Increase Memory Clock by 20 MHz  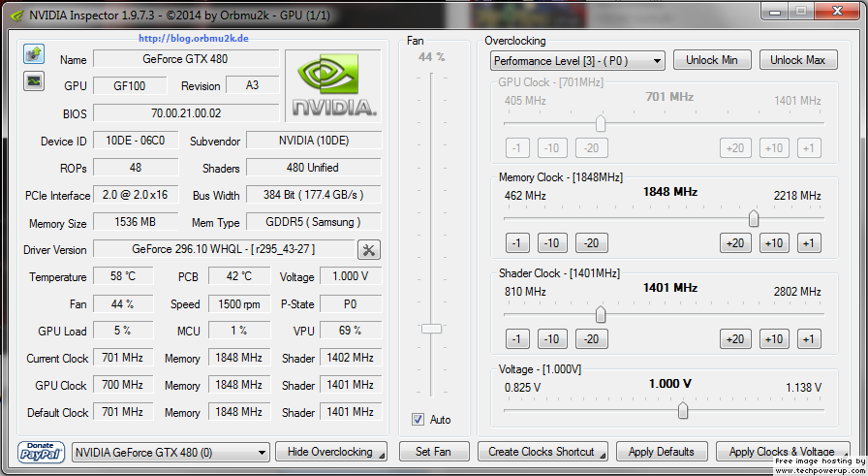735,242
